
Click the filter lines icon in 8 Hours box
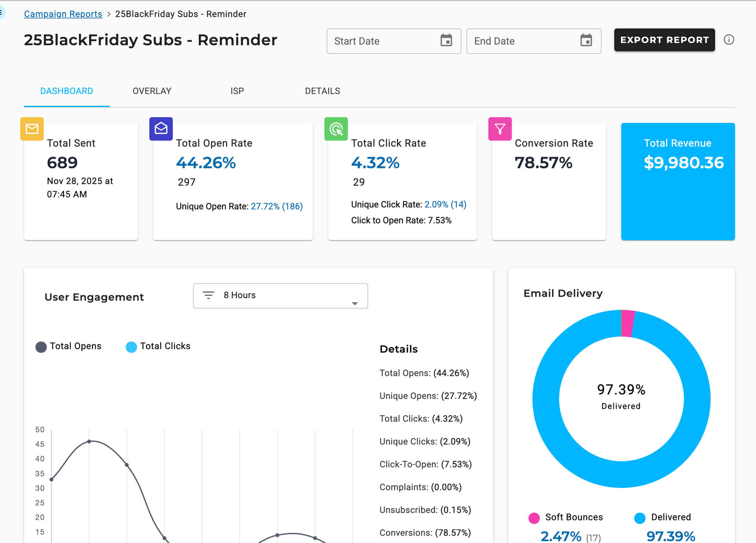(208, 295)
